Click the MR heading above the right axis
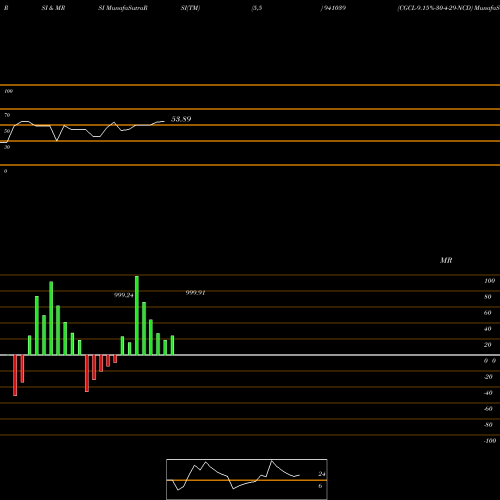Viewport: 500px width, 500px height. point(446,260)
